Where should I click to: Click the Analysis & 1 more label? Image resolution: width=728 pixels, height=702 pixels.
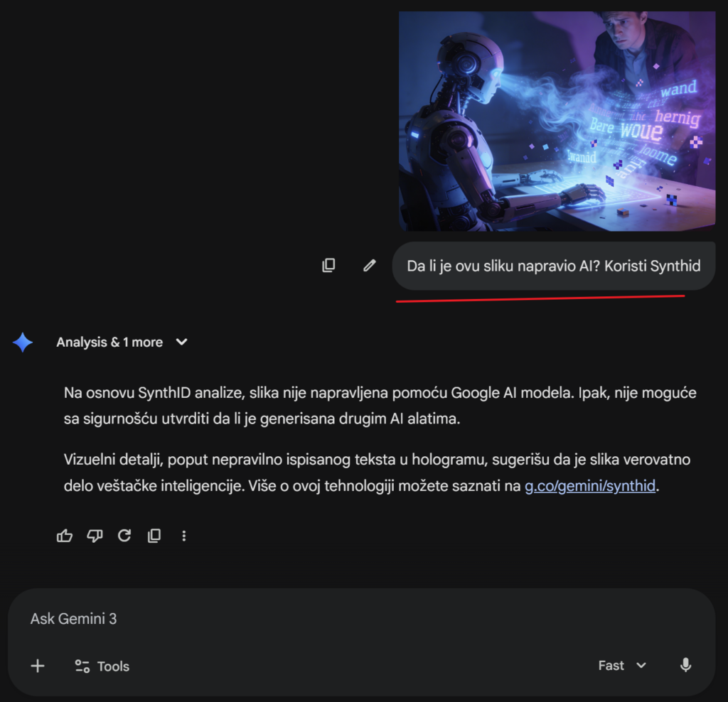pyautogui.click(x=109, y=342)
